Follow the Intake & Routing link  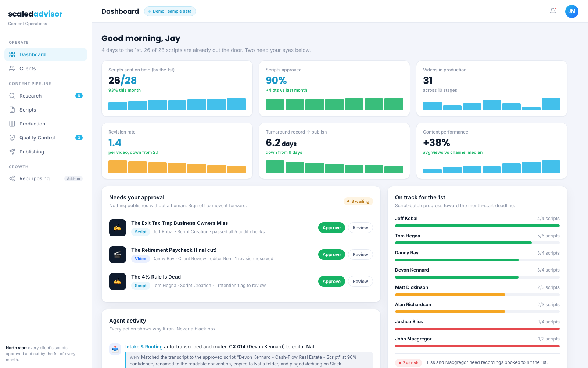(x=144, y=347)
